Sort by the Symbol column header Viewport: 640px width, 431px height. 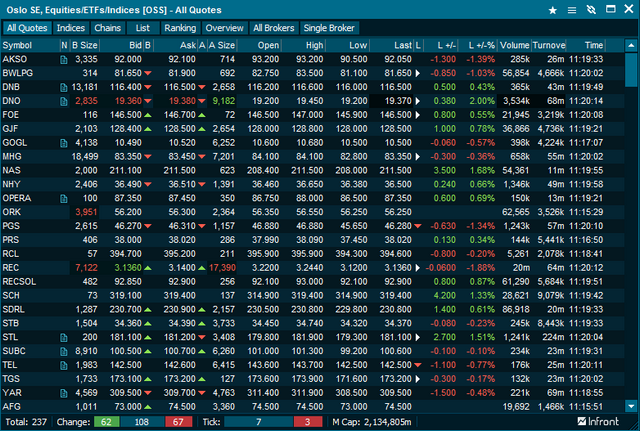click(31, 45)
